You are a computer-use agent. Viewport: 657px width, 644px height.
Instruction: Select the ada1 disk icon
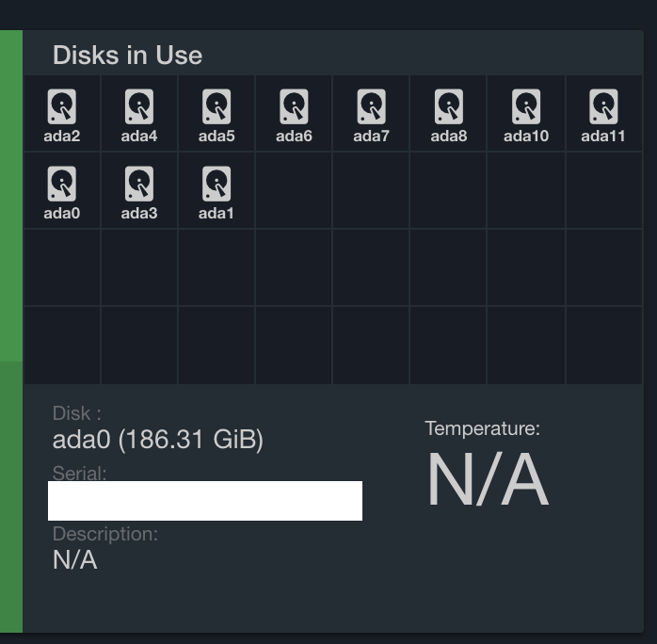click(216, 184)
